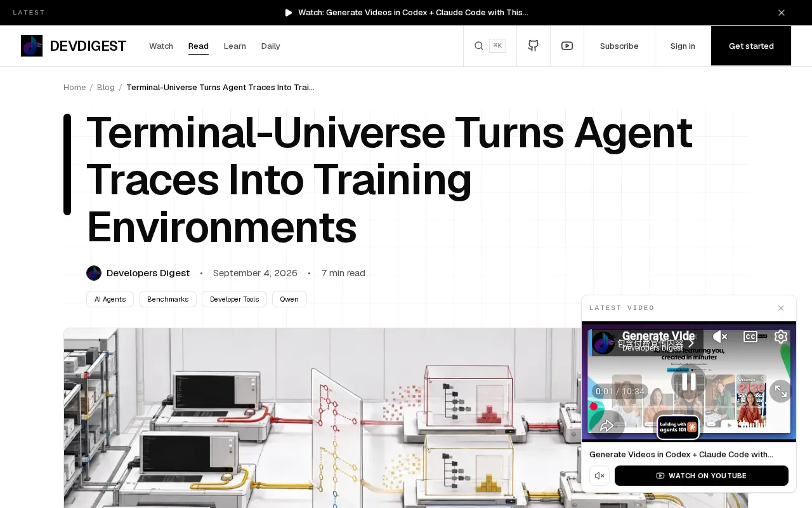Viewport: 812px width, 508px height.
Task: Open the DEVDIGEST wordmark home link
Action: click(x=88, y=46)
